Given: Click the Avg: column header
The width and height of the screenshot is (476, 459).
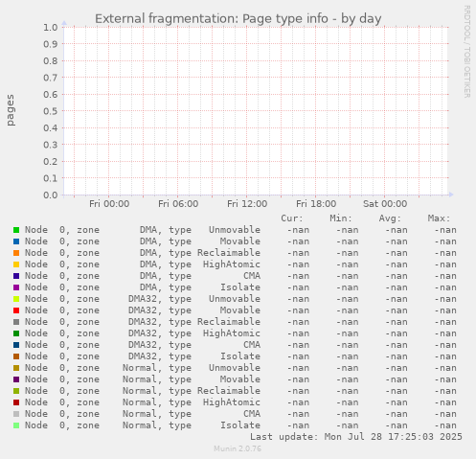Looking at the screenshot, I should 390,218.
